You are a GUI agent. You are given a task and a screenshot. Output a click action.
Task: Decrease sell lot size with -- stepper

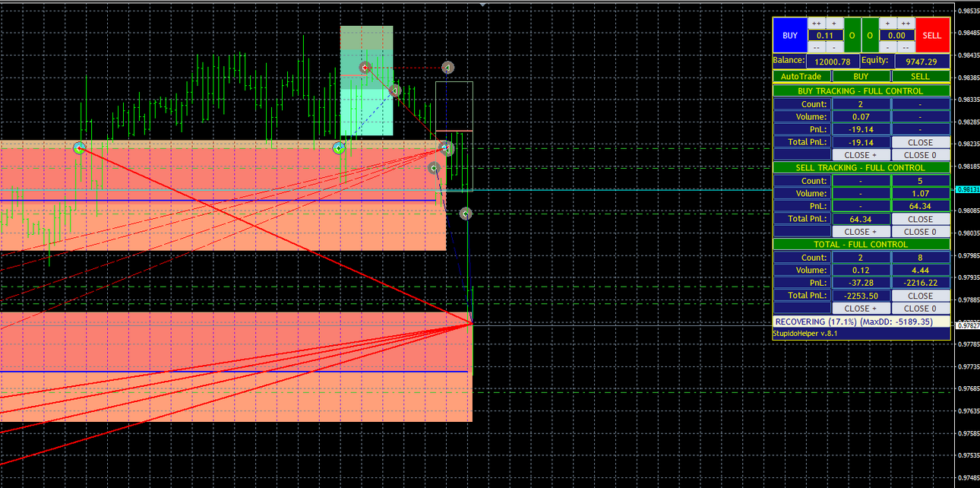tap(906, 47)
